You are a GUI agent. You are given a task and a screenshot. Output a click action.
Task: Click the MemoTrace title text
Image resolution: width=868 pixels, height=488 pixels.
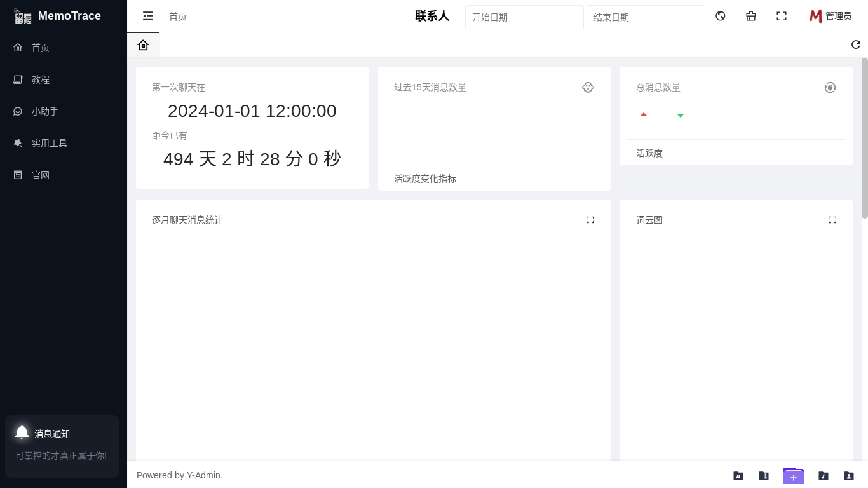[x=69, y=16]
